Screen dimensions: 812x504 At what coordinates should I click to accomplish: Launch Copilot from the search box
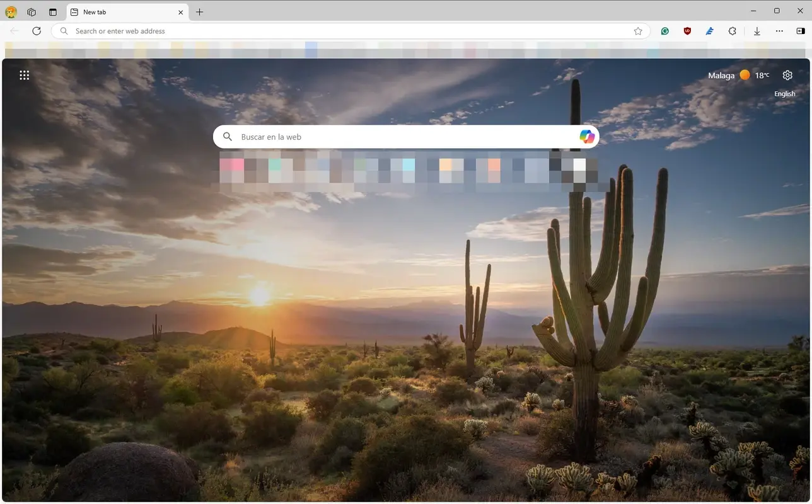[x=586, y=136]
